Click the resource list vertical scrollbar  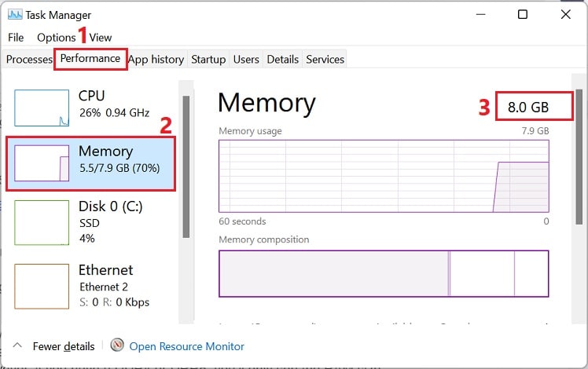[x=186, y=166]
